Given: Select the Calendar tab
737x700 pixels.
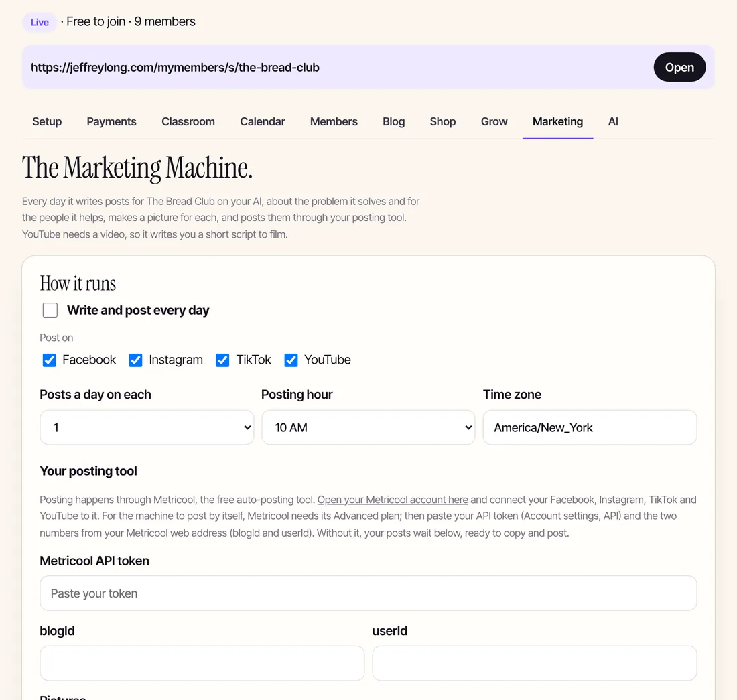Looking at the screenshot, I should coord(262,122).
